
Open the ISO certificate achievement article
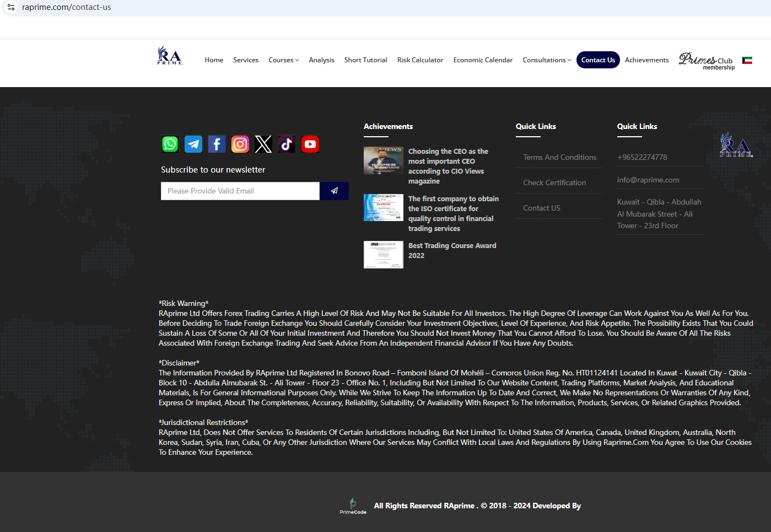tap(454, 213)
